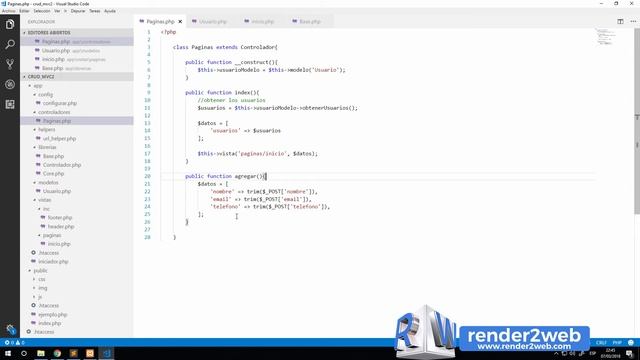Select Base.php in open editors list
Screen dimensions: 640x360
tap(77, 68)
